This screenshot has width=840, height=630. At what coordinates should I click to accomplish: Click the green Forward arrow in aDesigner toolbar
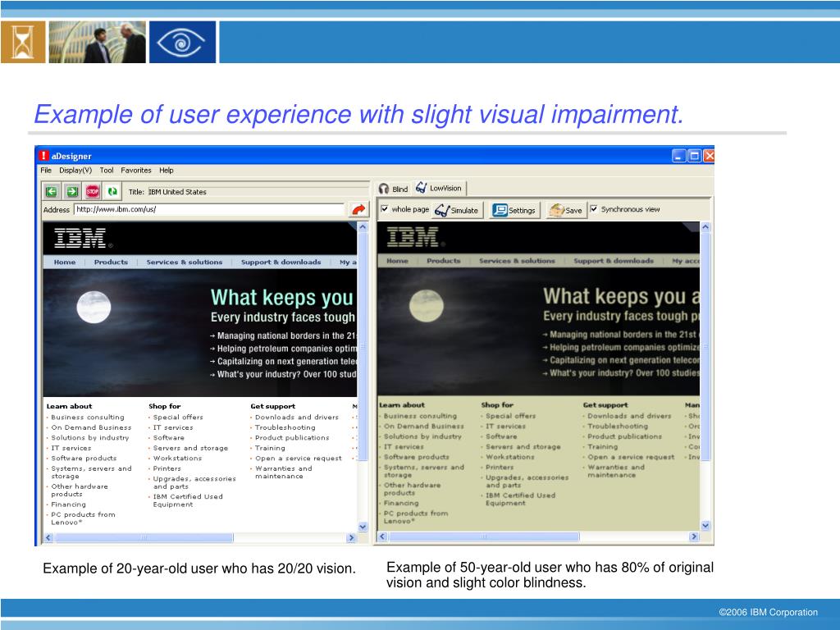click(72, 191)
